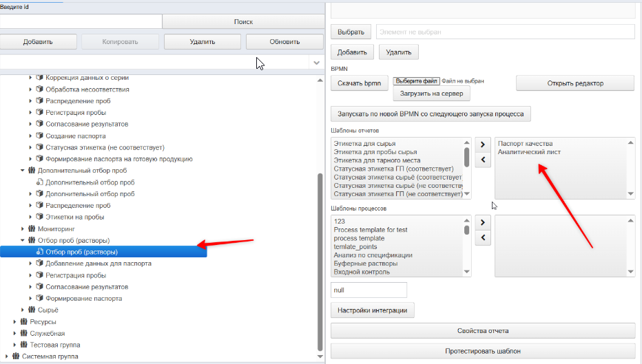This screenshot has width=642, height=364.
Task: Click the tree panel vertical scrollbar
Action: click(x=320, y=261)
